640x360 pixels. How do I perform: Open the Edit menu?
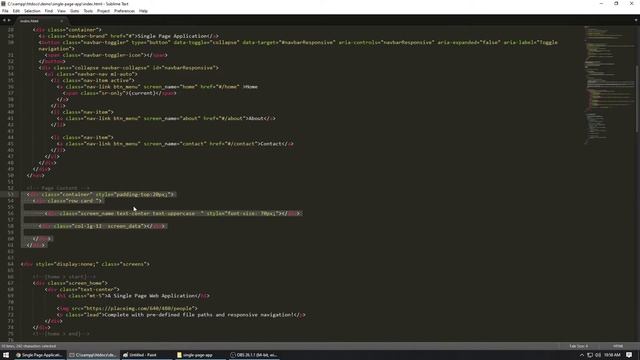[16, 11]
